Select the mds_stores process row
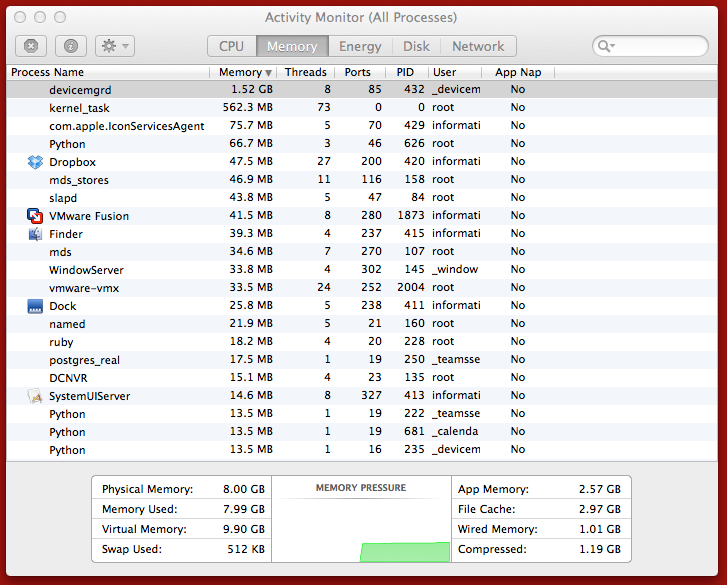Image resolution: width=727 pixels, height=585 pixels. [362, 180]
